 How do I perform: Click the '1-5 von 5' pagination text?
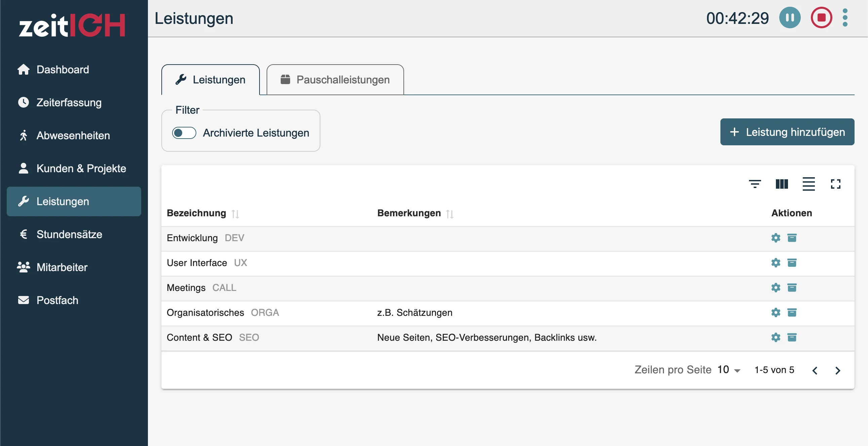(774, 370)
